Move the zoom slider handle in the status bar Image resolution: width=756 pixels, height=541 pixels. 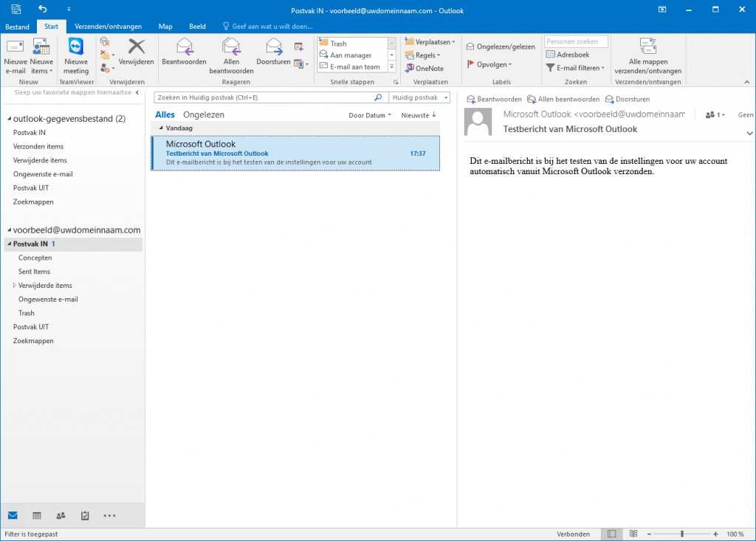coord(681,534)
